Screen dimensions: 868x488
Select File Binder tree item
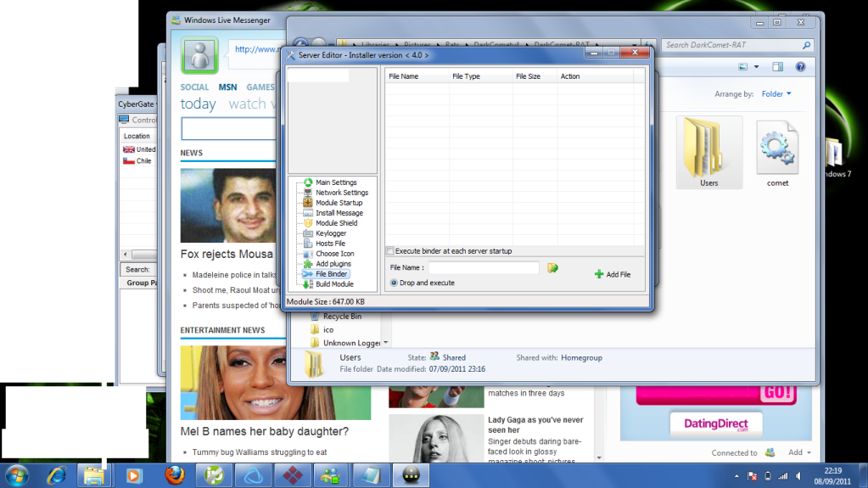[x=331, y=274]
